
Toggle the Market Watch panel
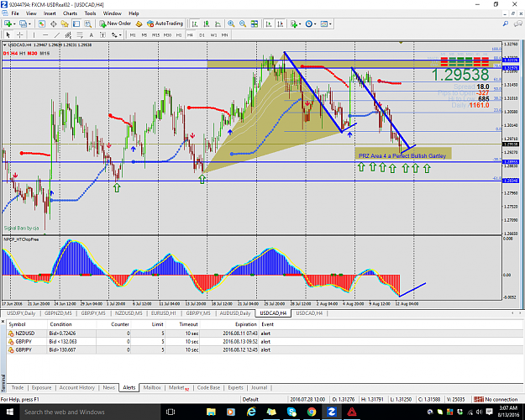click(41, 24)
